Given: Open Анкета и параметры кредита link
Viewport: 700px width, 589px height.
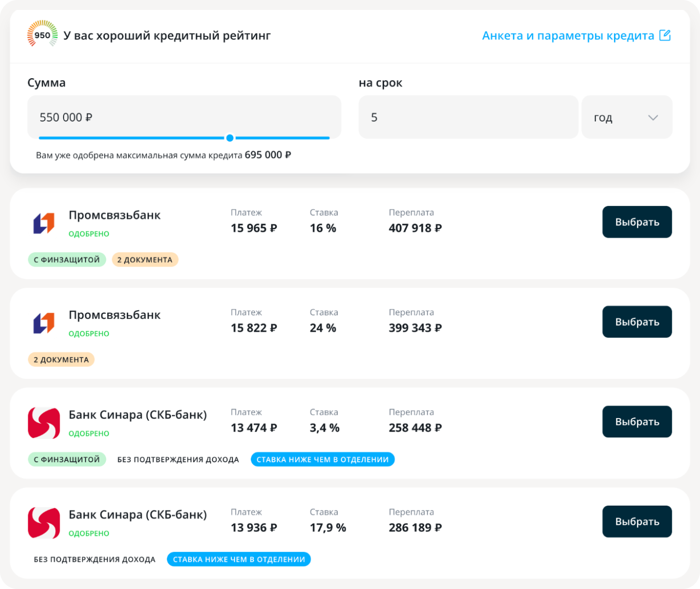Looking at the screenshot, I should (568, 35).
